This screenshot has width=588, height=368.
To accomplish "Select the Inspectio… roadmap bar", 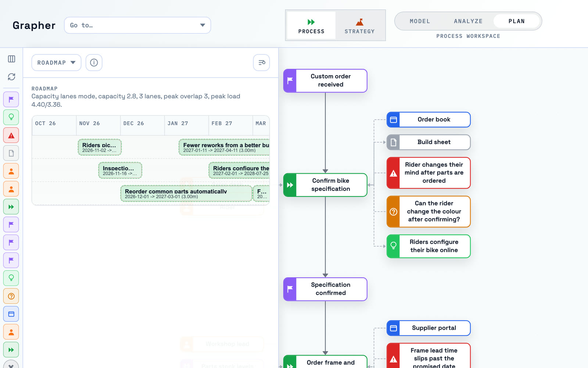I will pyautogui.click(x=120, y=170).
